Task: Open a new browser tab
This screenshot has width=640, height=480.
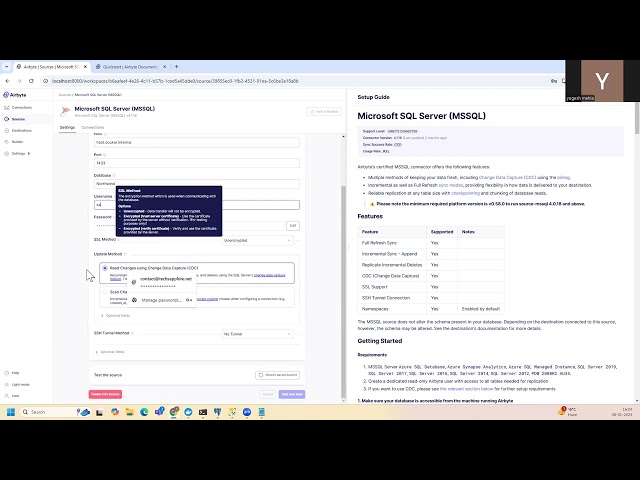Action: tap(176, 67)
